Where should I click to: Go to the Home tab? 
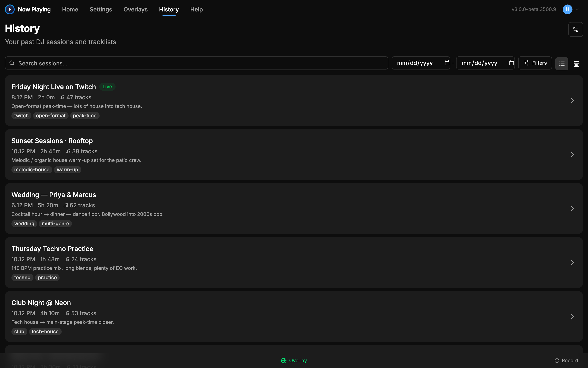coord(70,9)
